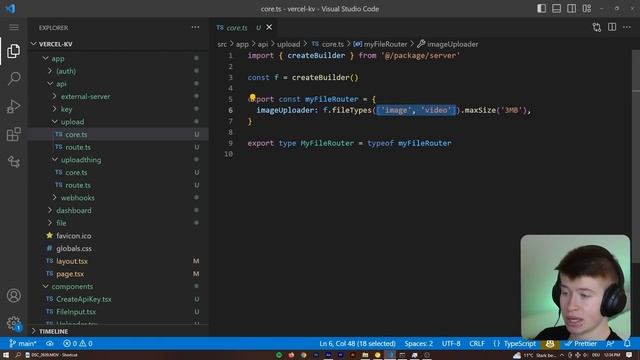
Task: Close the core.ts editor tab
Action: (x=269, y=27)
